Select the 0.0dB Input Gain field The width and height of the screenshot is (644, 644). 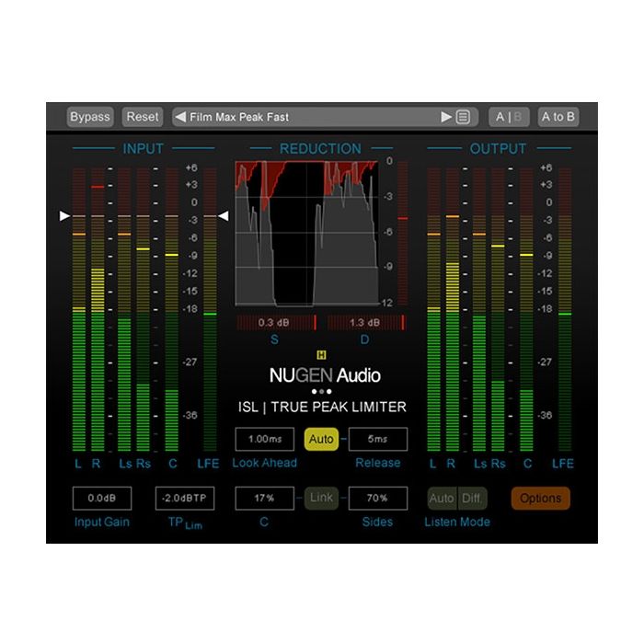(x=102, y=499)
